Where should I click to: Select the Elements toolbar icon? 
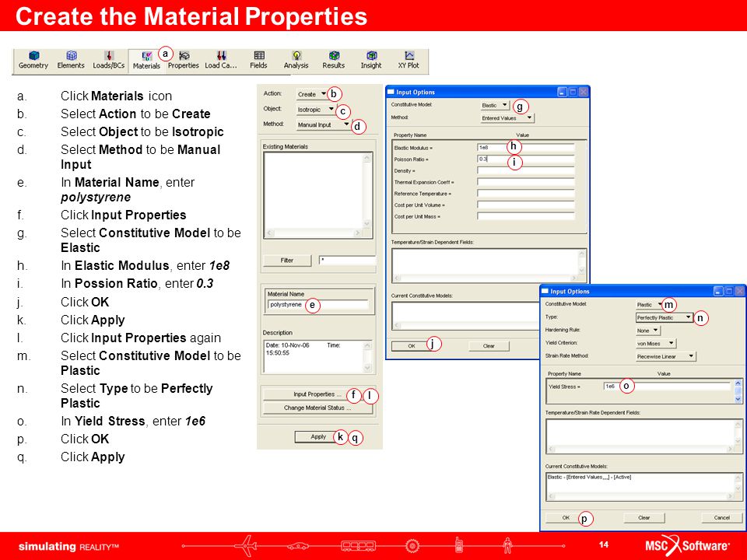click(x=71, y=61)
